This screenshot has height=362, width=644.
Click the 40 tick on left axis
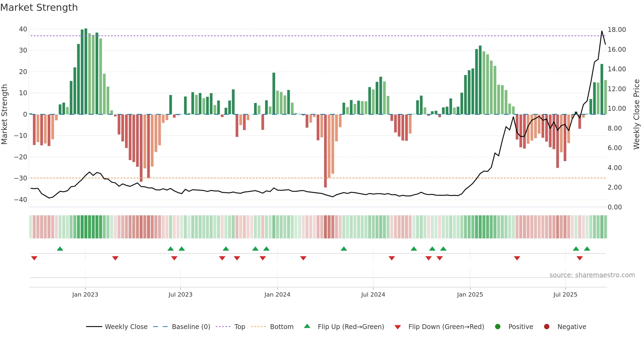point(23,29)
